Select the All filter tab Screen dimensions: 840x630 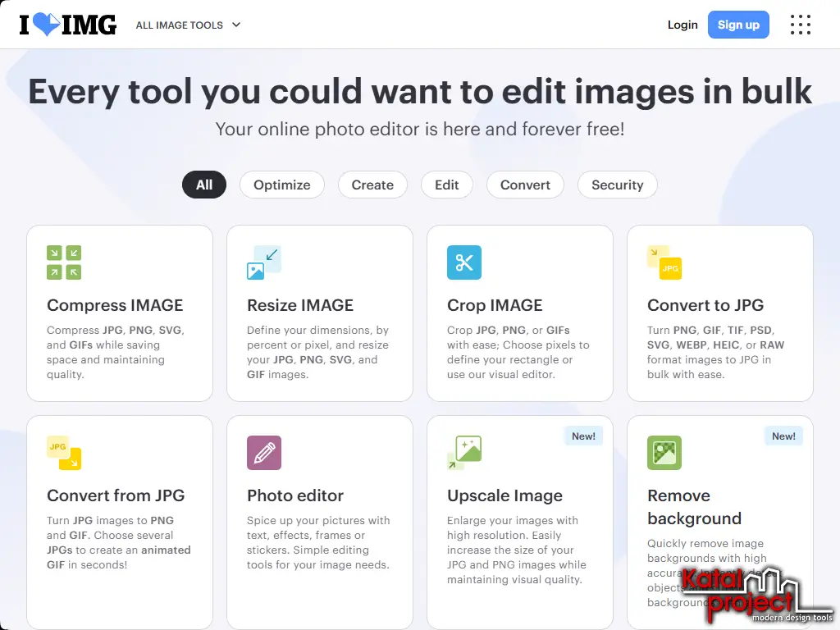tap(204, 185)
